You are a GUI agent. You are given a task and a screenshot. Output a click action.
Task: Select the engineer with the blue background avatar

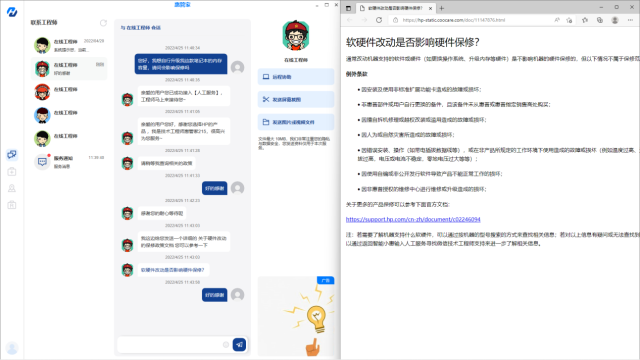pos(69,115)
